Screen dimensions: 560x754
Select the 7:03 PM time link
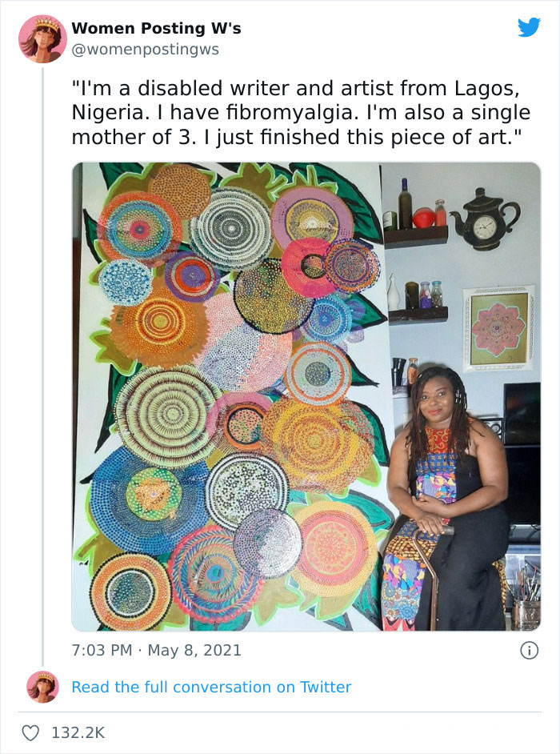coord(94,651)
